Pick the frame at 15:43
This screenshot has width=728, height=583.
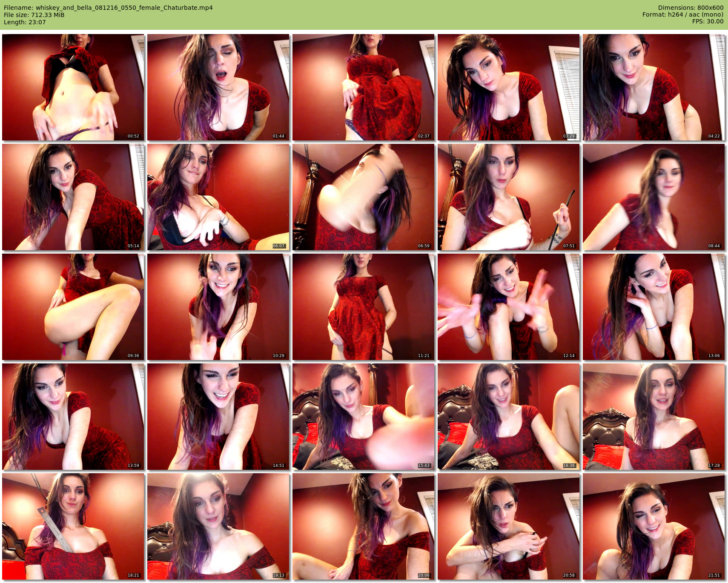coord(363,417)
